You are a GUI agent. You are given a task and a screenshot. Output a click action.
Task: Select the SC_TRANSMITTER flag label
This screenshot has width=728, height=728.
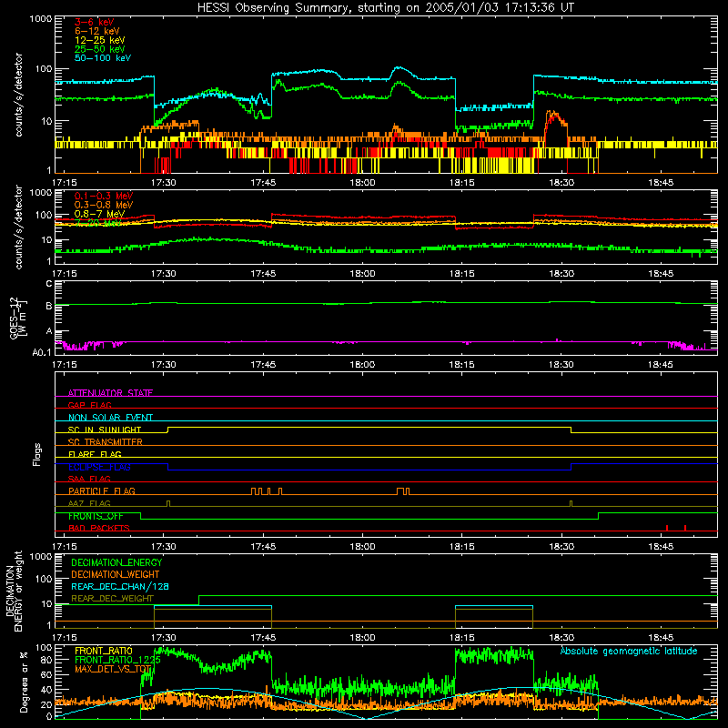point(105,442)
